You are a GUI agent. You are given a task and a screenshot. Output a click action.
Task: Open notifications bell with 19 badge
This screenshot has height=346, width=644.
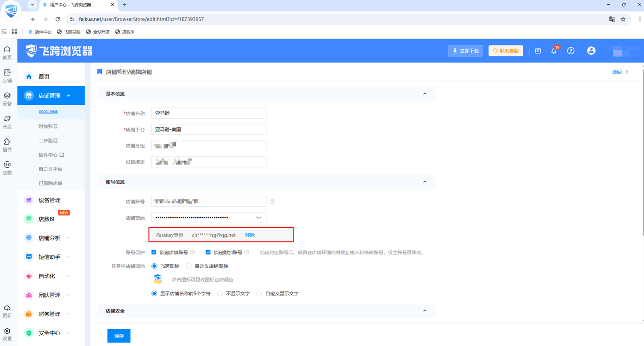point(554,51)
